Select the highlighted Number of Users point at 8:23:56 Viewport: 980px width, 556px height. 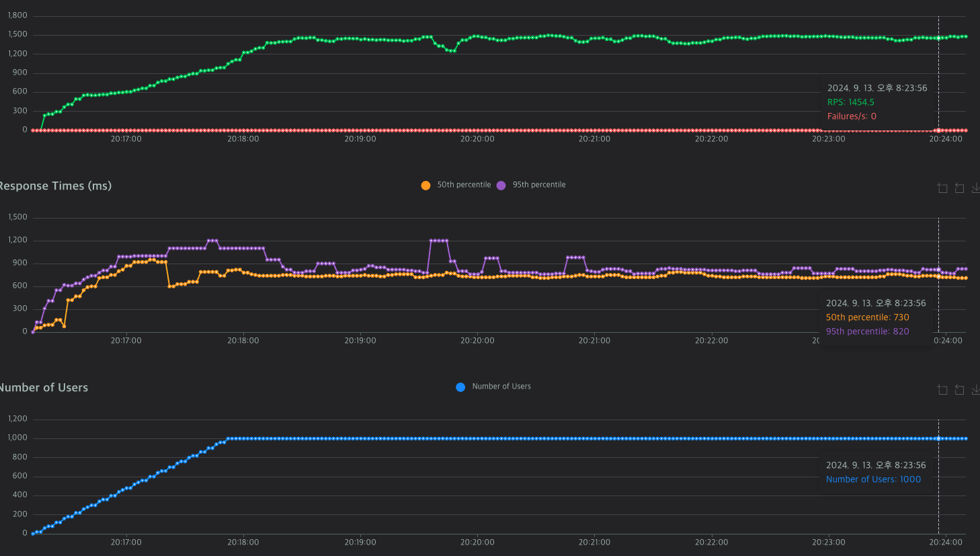(939, 438)
